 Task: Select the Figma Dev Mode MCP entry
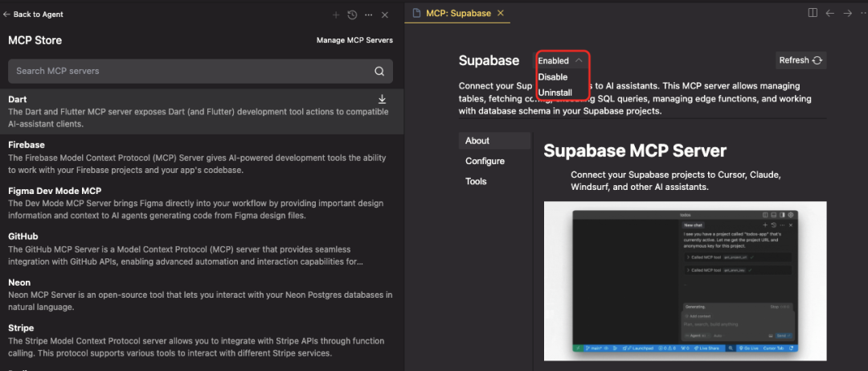click(x=202, y=203)
